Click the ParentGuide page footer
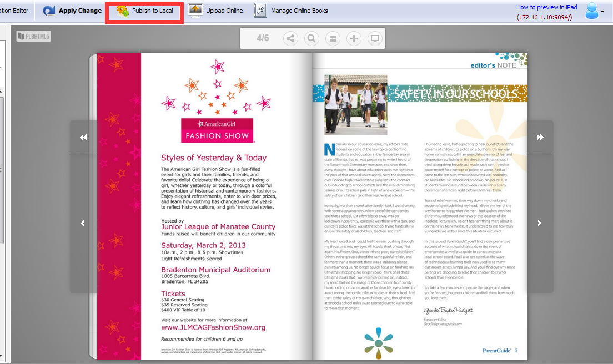Image resolution: width=613 pixels, height=364 pixels. pos(500,350)
